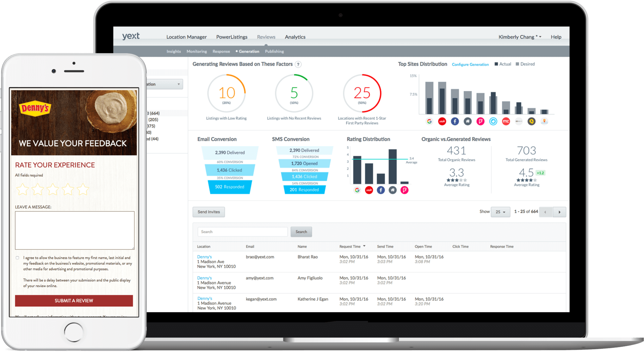Click Response Time column header
Viewport: 644px width, 352px height.
pos(502,247)
